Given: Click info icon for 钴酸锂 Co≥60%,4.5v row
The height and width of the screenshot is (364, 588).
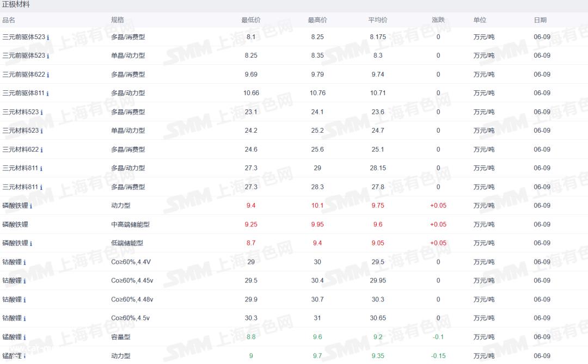Looking at the screenshot, I should (24, 319).
